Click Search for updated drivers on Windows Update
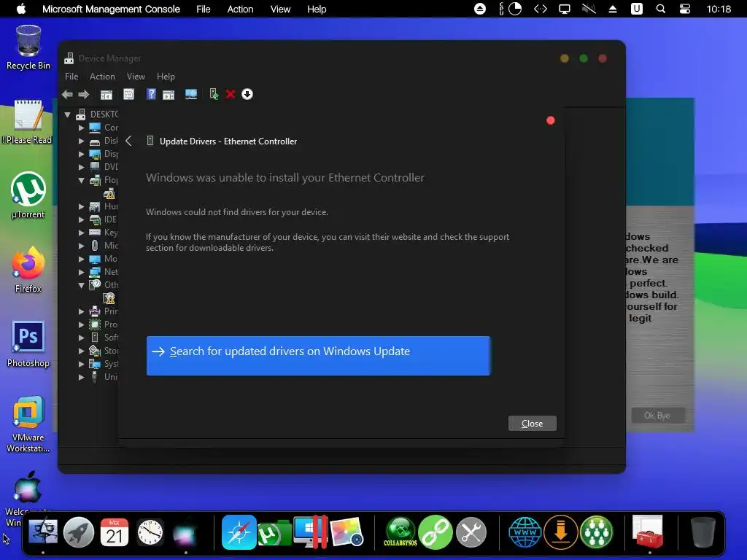Image resolution: width=747 pixels, height=560 pixels. pos(318,356)
